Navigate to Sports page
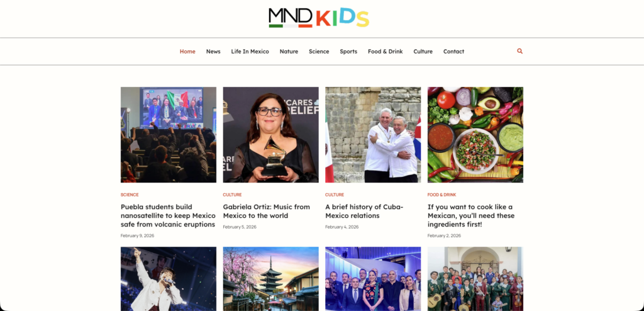644x311 pixels. pyautogui.click(x=348, y=52)
